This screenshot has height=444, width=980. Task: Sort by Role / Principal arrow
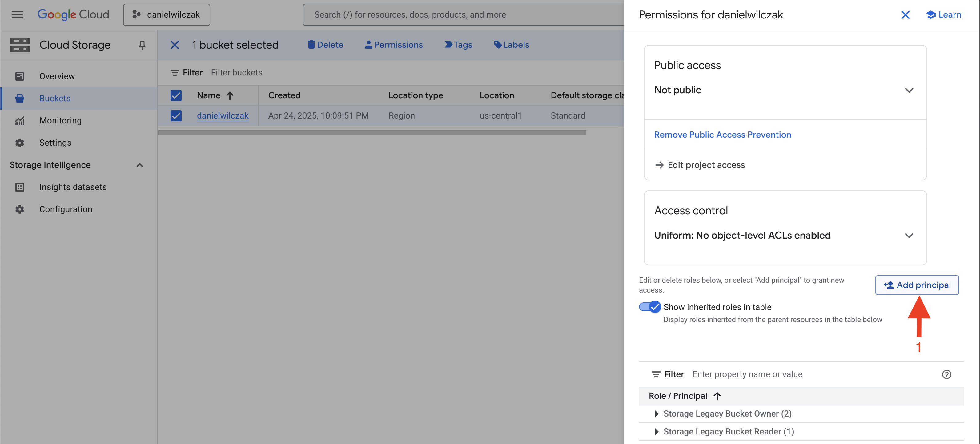[717, 396]
